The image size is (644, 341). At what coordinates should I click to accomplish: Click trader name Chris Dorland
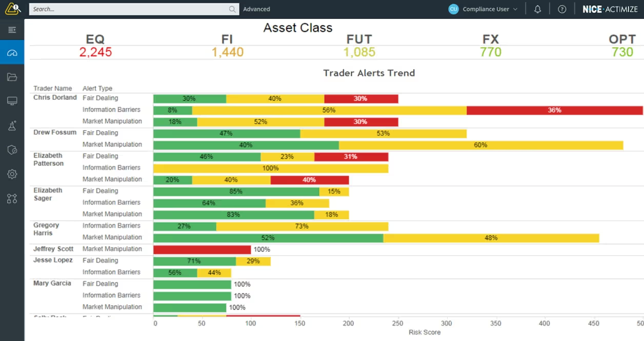[54, 97]
